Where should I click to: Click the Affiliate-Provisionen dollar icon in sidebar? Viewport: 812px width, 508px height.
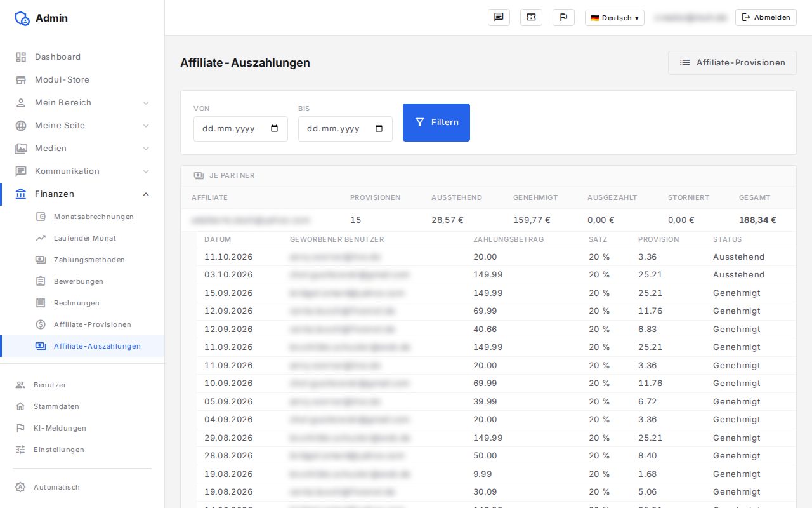[41, 324]
